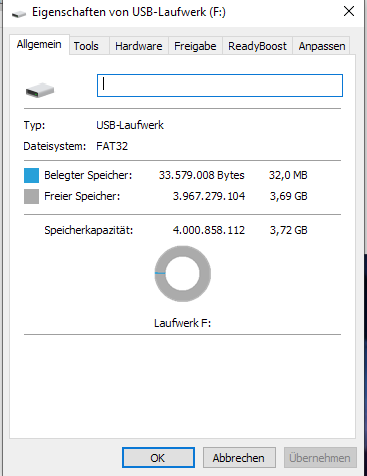Select the 'FAT32' file system value

112,146
